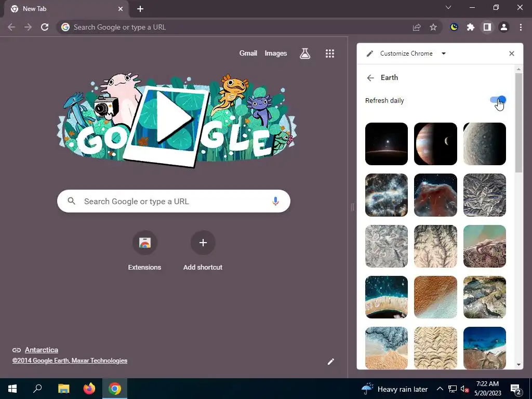
Task: Select the orange sand and white diagonal thumbnail
Action: pyautogui.click(x=435, y=297)
